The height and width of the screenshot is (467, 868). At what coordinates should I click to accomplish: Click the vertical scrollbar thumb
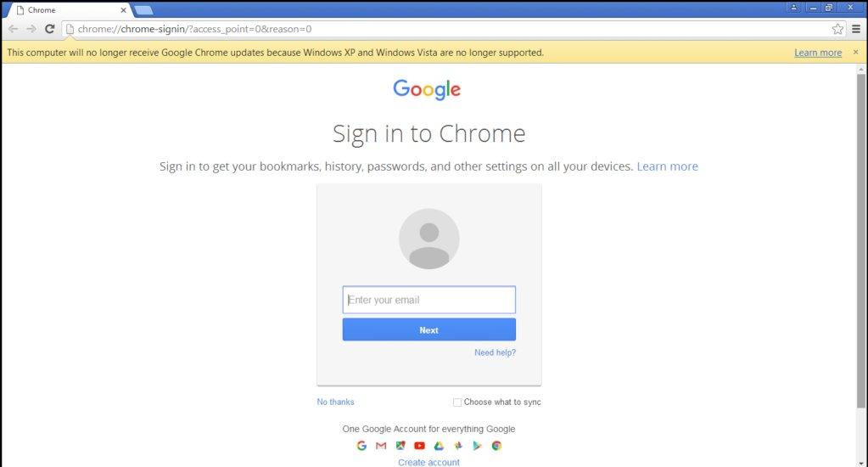point(861,240)
